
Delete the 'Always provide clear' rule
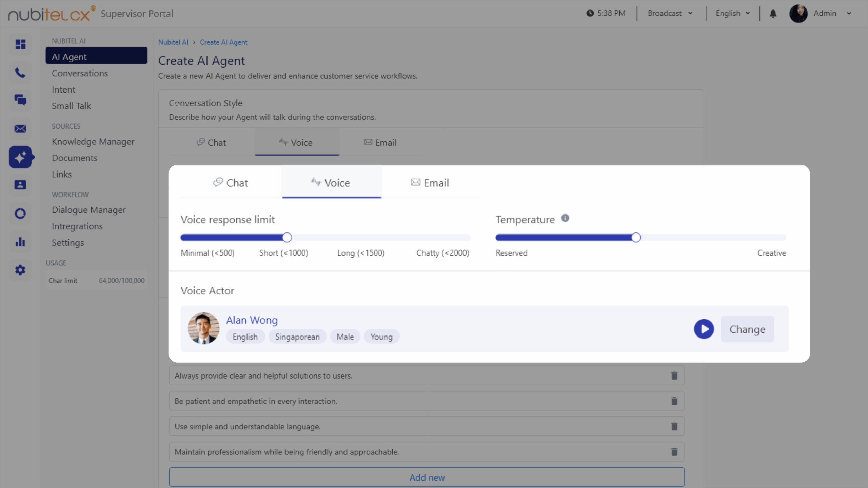point(674,375)
